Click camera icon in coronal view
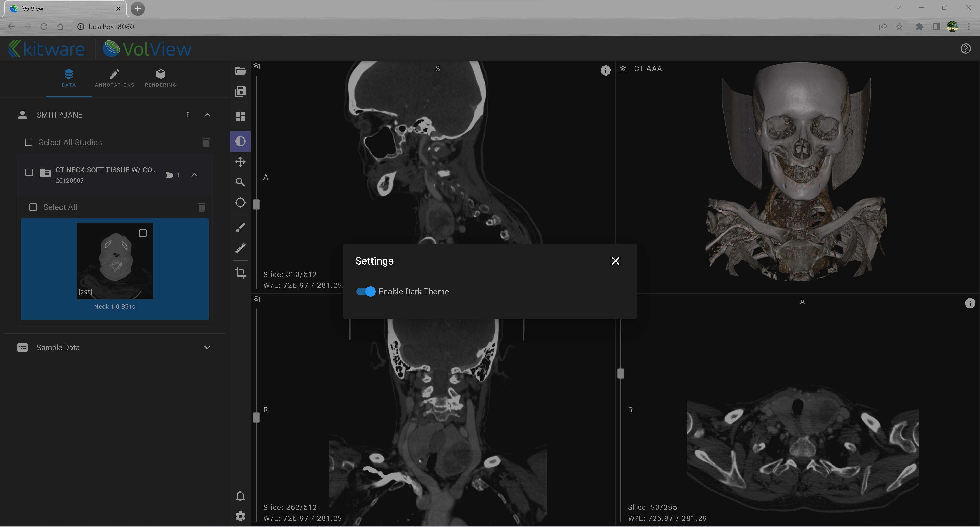The image size is (980, 527). (x=256, y=300)
